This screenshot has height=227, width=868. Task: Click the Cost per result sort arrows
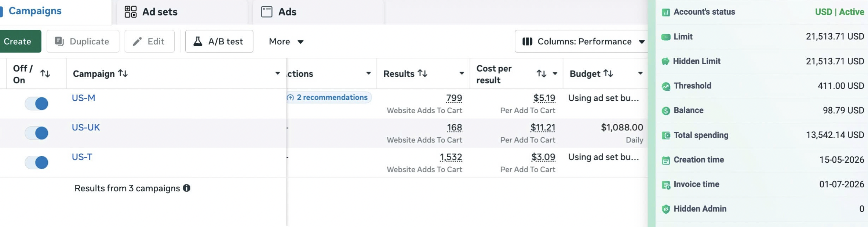coord(541,73)
